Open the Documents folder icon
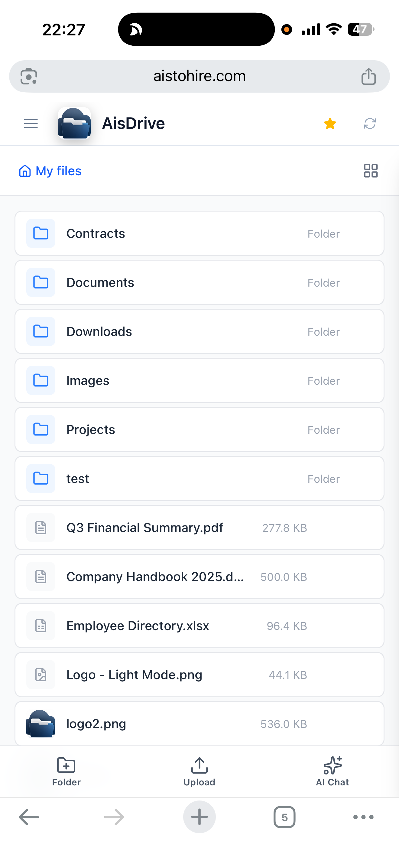 pyautogui.click(x=41, y=282)
